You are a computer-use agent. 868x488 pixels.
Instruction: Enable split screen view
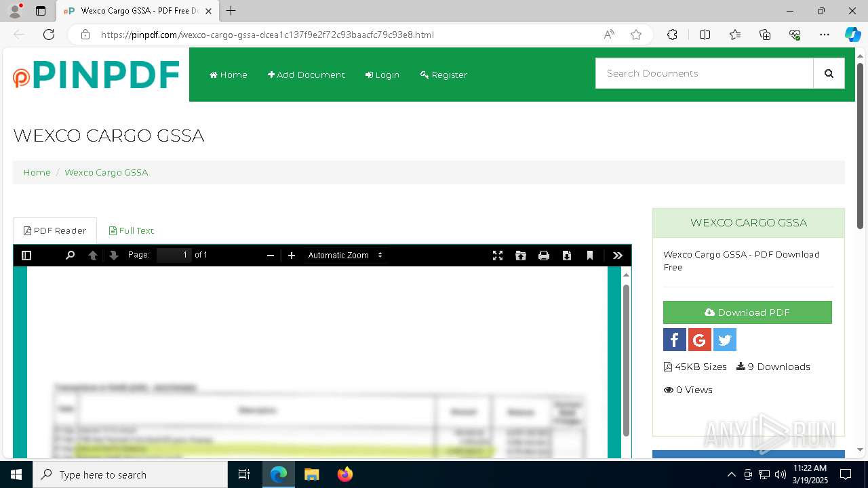point(705,35)
